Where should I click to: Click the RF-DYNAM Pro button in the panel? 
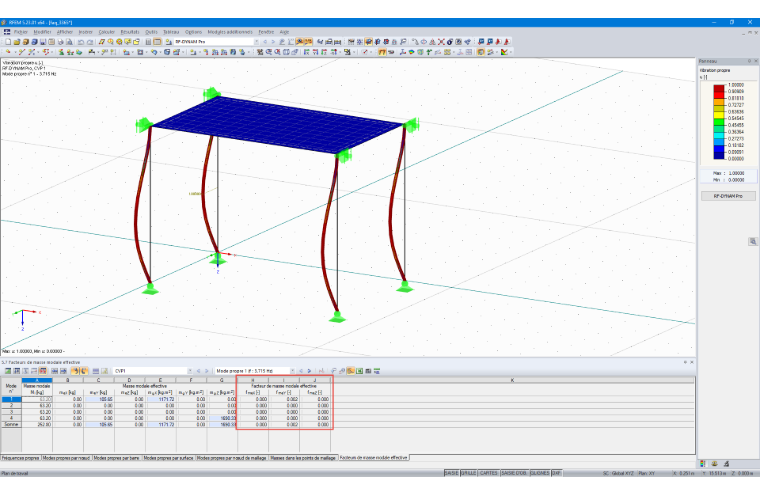tap(728, 196)
